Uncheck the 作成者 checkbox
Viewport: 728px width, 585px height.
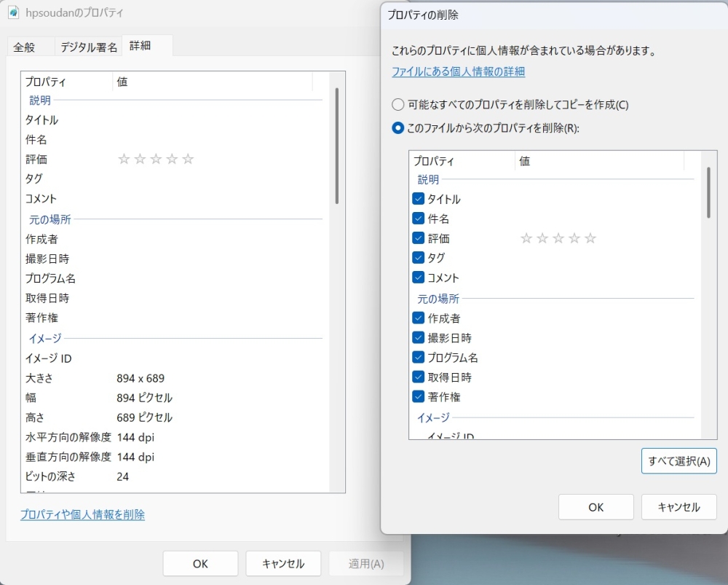tap(419, 318)
